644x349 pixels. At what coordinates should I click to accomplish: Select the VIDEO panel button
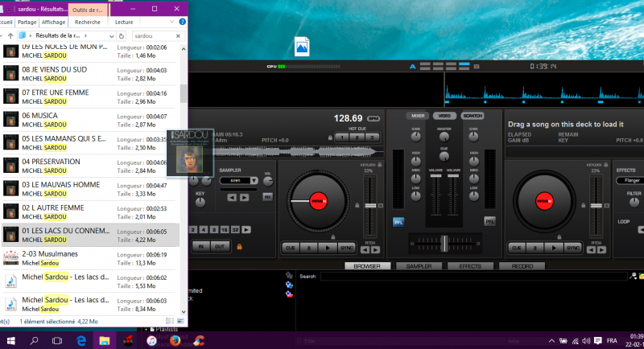point(444,116)
